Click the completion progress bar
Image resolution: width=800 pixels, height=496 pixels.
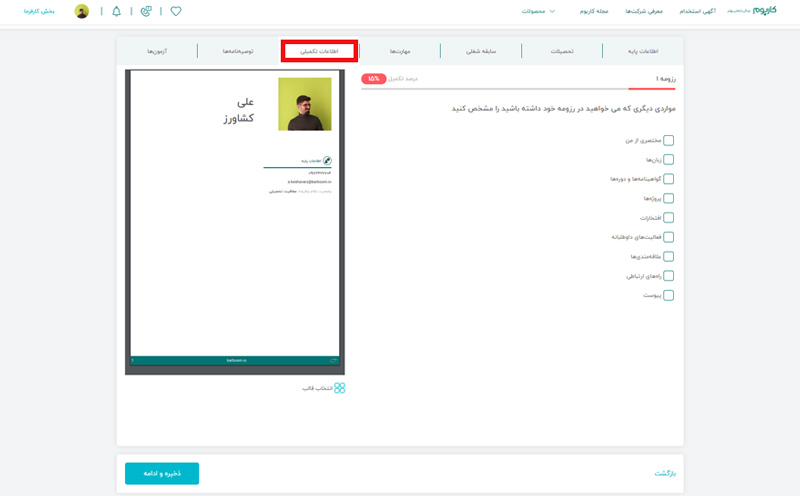[518, 89]
